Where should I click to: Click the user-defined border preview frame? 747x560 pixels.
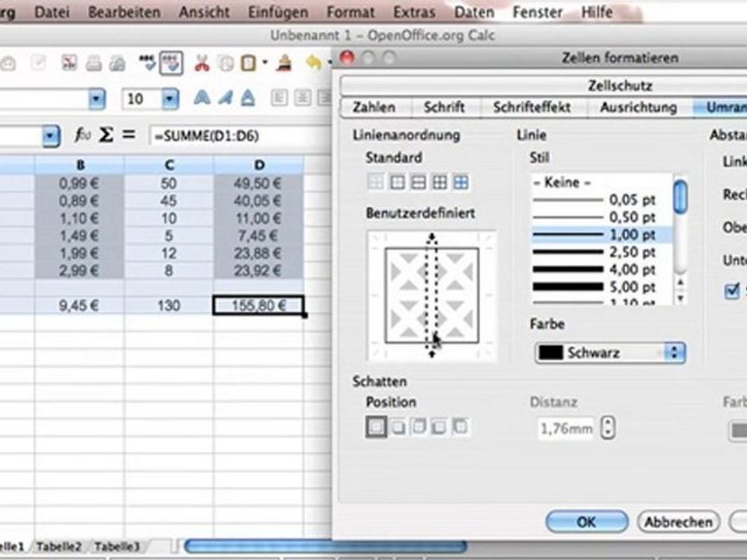click(x=432, y=296)
